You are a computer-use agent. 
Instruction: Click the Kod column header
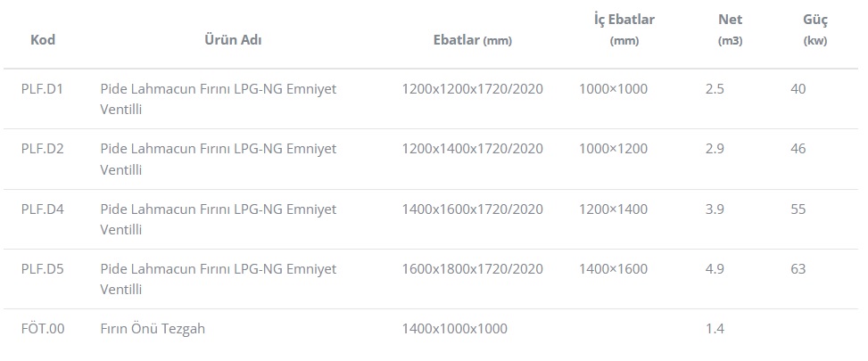(43, 40)
